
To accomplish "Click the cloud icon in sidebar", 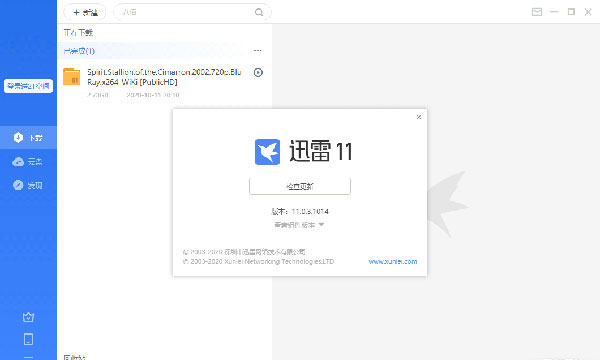I will (x=18, y=162).
